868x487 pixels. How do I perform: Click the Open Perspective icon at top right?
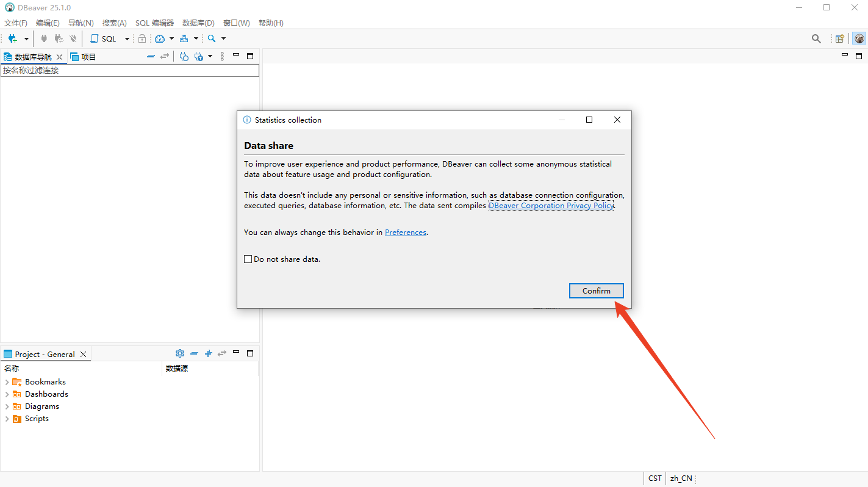coord(840,38)
